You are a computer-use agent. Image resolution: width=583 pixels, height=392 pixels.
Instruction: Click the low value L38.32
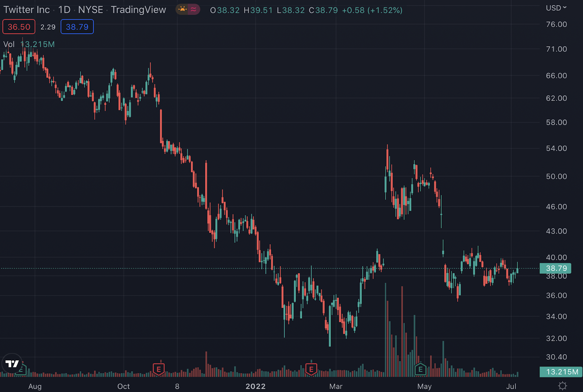290,10
